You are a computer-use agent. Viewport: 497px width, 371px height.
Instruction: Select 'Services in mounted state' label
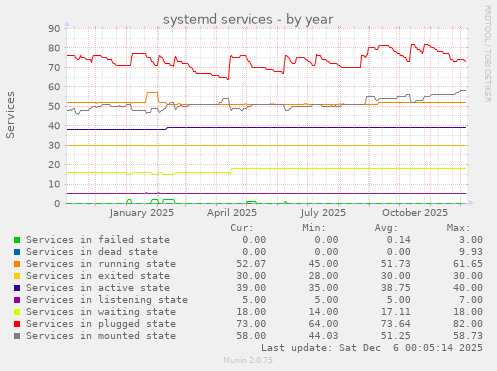pyautogui.click(x=101, y=336)
